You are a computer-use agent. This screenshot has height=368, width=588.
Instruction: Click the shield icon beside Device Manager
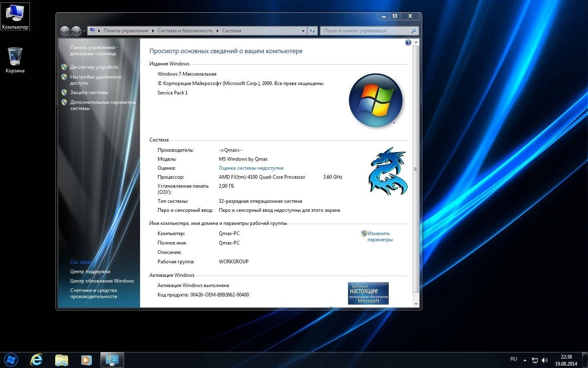[x=64, y=67]
